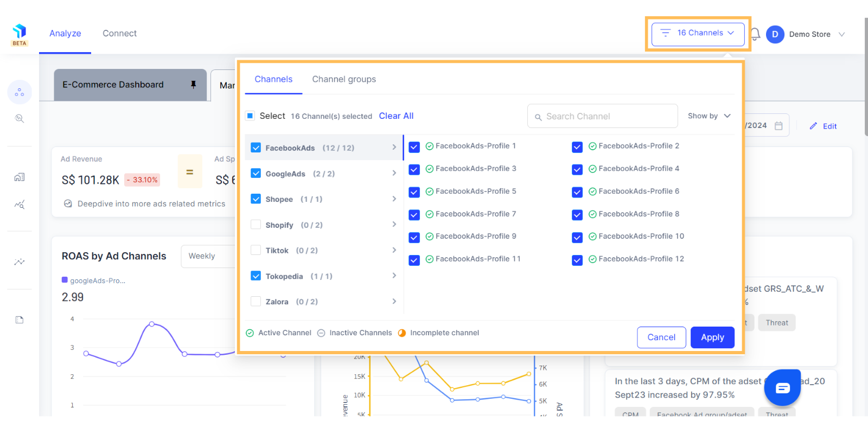Screen dimensions: 868x434
Task: Click the -33.10% change badge
Action: coord(142,180)
